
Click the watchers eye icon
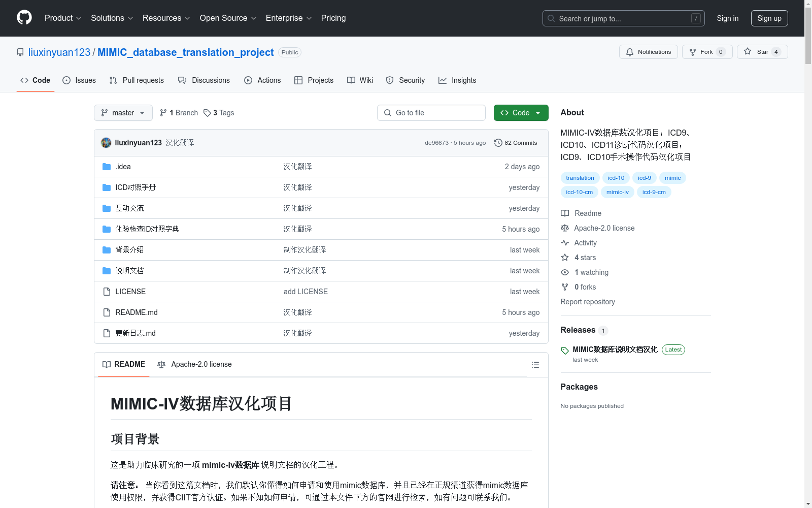point(564,272)
